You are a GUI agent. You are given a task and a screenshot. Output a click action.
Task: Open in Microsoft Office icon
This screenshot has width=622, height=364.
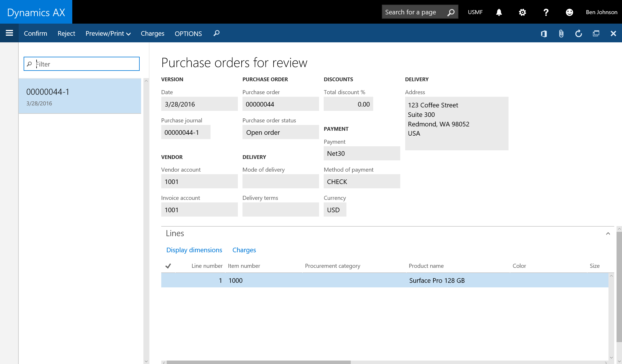coord(544,34)
